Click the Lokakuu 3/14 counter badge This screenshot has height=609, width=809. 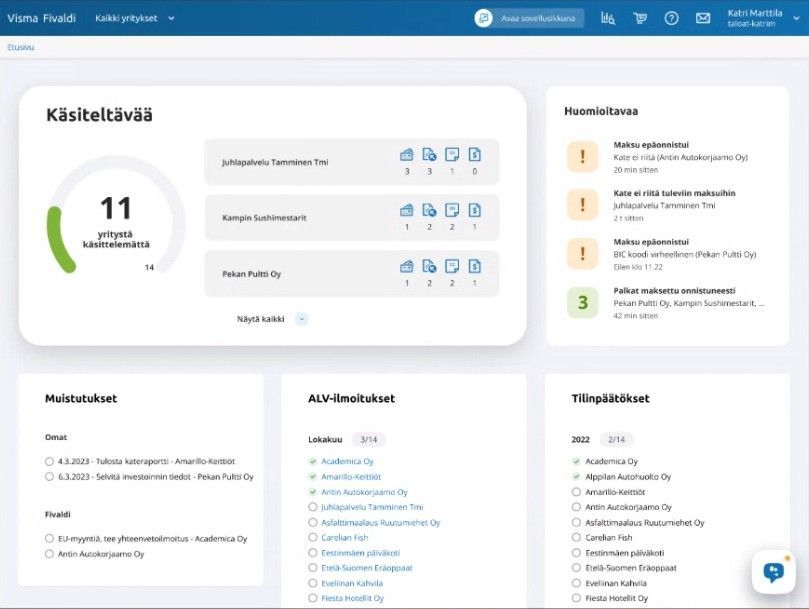369,440
